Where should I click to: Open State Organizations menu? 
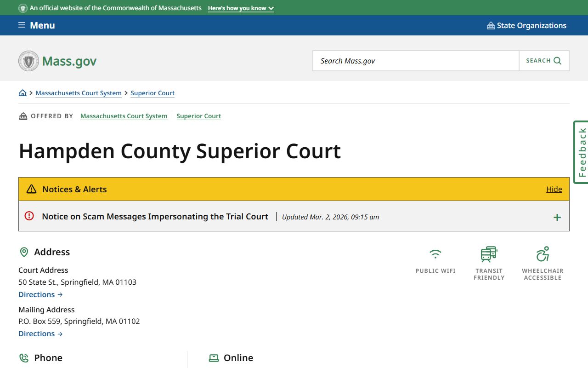(526, 25)
